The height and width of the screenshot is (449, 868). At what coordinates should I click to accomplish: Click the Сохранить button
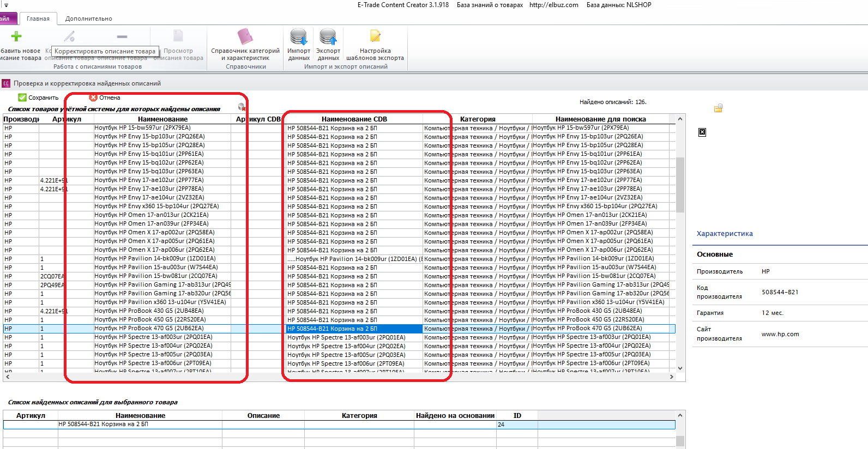tap(38, 98)
